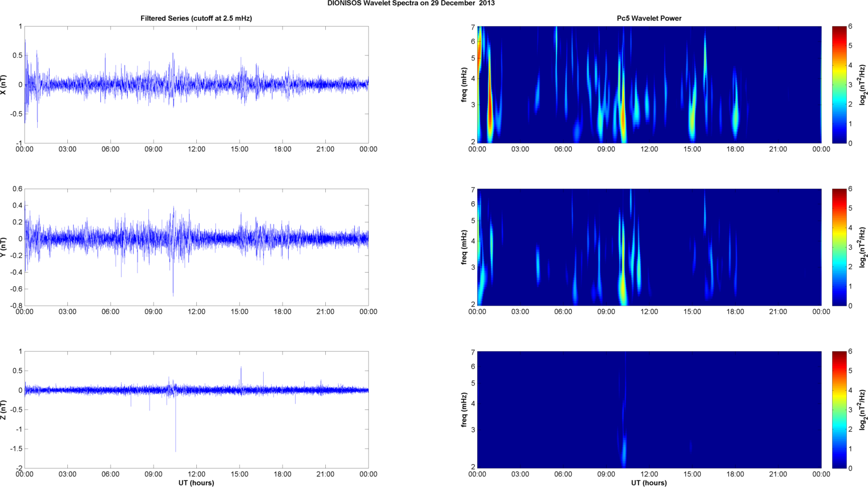Click the 03:00 tick label under middle spectrogram

(520, 312)
